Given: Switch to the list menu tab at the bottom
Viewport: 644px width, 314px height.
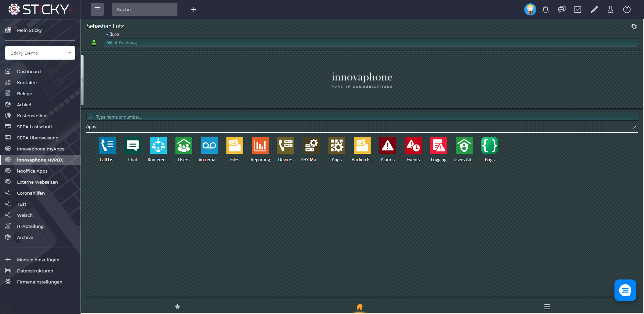Looking at the screenshot, I should pyautogui.click(x=547, y=307).
